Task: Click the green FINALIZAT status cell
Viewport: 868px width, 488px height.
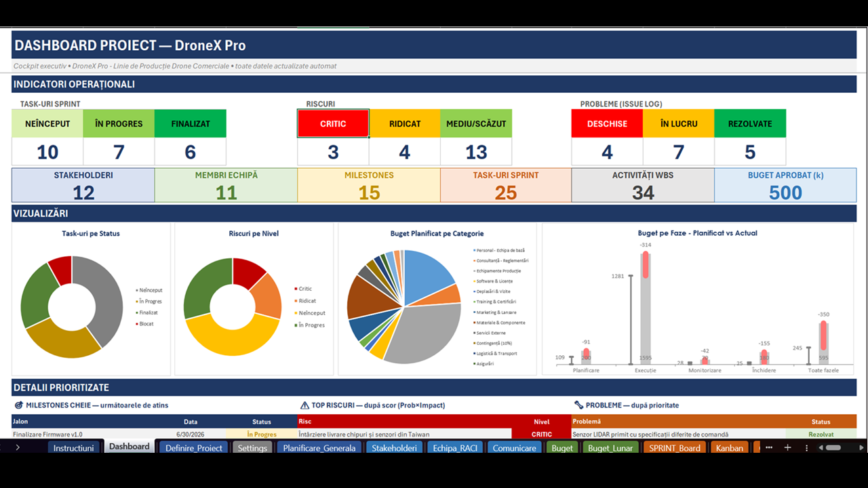Action: 191,123
